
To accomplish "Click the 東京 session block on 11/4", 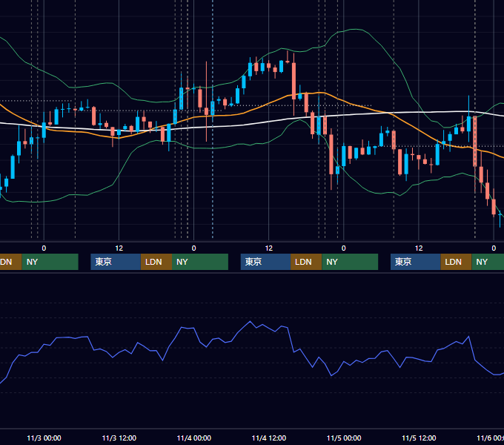I will tap(266, 262).
